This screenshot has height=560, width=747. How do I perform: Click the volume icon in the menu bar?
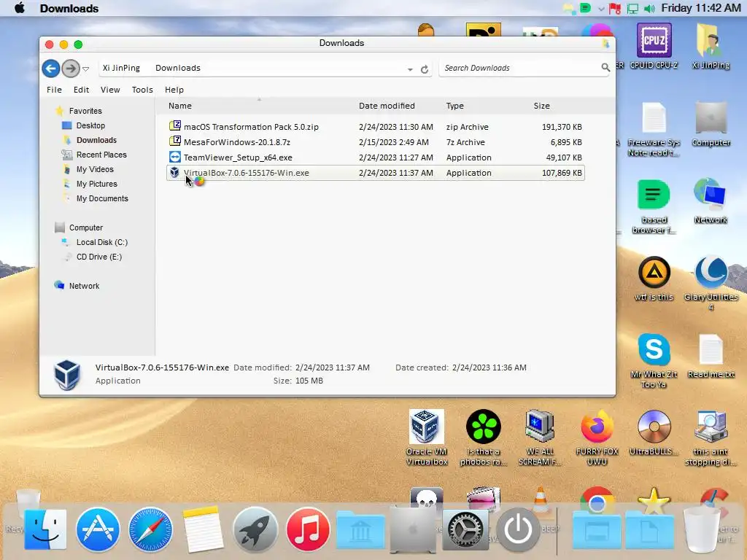[x=649, y=9]
